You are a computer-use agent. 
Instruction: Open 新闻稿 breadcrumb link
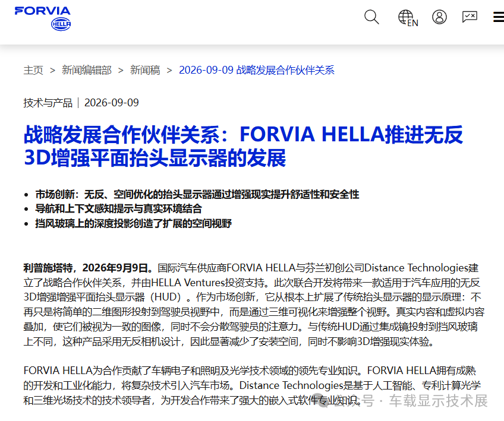145,70
